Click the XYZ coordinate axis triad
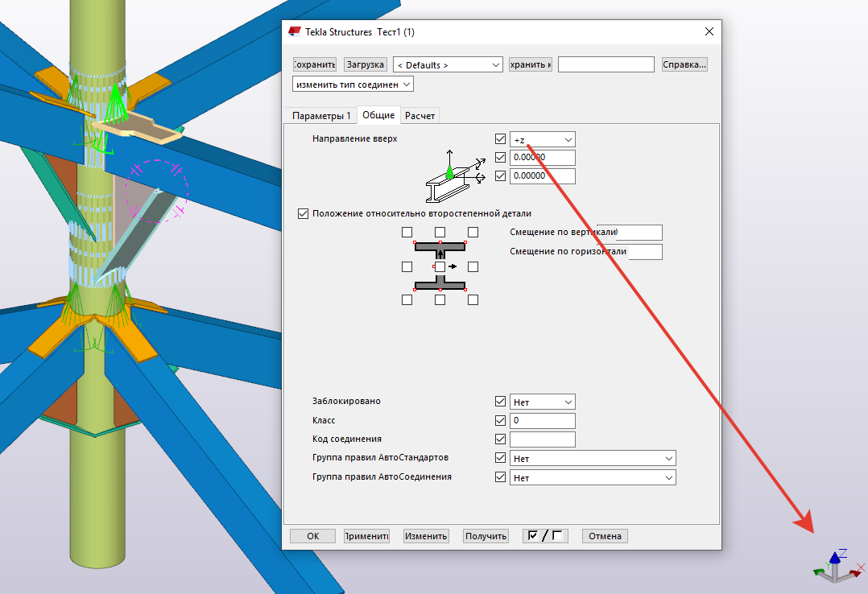This screenshot has height=594, width=868. 839,565
